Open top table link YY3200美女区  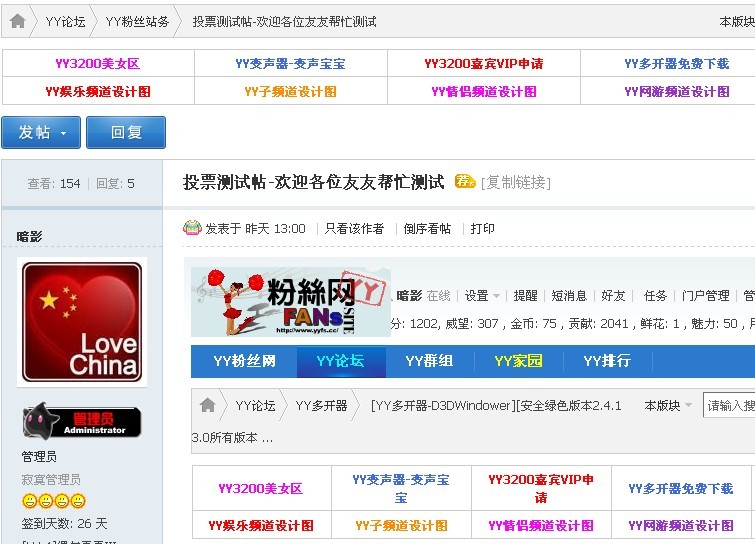(98, 64)
